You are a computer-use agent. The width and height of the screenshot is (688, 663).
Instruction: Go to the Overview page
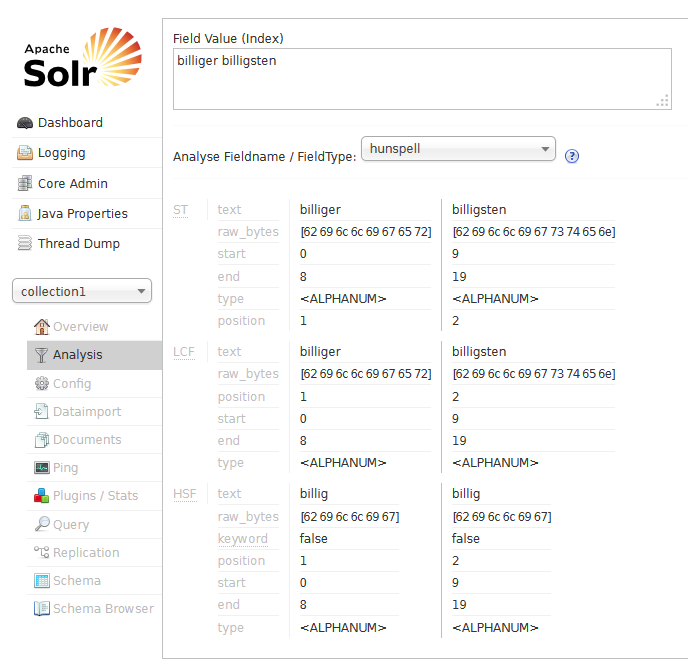coord(80,327)
